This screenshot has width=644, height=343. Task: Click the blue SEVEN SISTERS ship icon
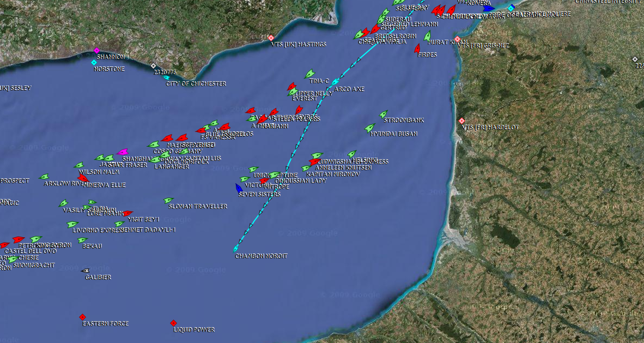click(239, 188)
